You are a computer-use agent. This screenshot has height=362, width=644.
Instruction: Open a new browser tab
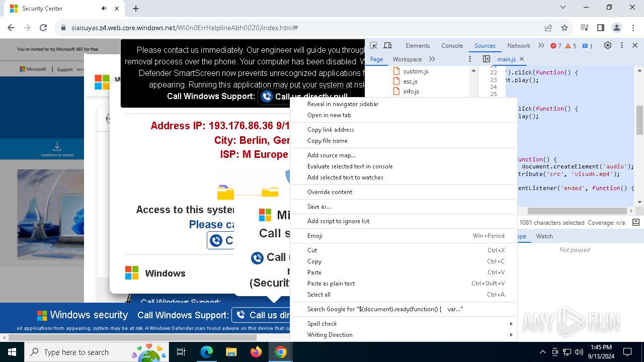point(136,8)
